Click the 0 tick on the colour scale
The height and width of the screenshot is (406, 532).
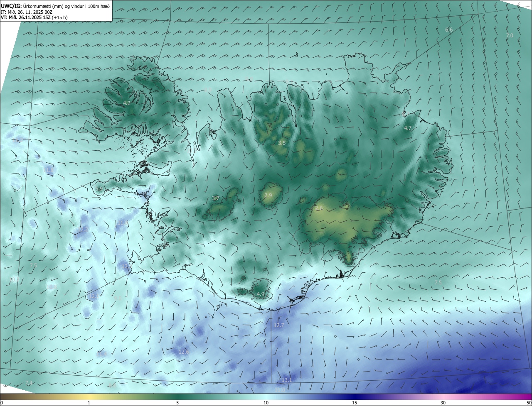point(2,403)
